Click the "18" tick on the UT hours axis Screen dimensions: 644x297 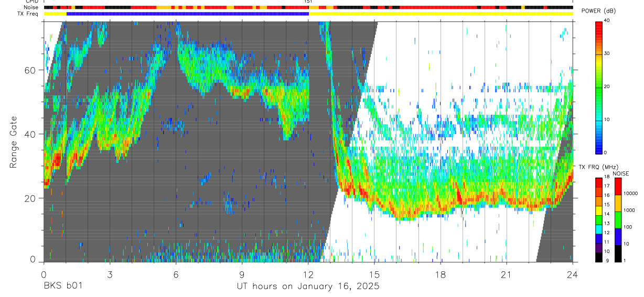(x=441, y=274)
